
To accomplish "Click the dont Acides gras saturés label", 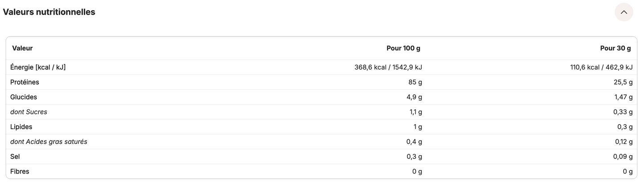I will pos(49,142).
